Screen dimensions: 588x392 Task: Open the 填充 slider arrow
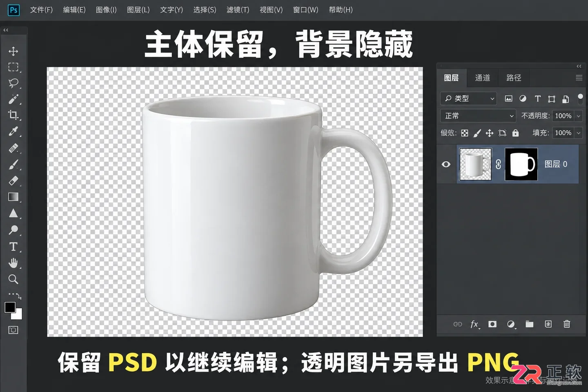point(578,133)
